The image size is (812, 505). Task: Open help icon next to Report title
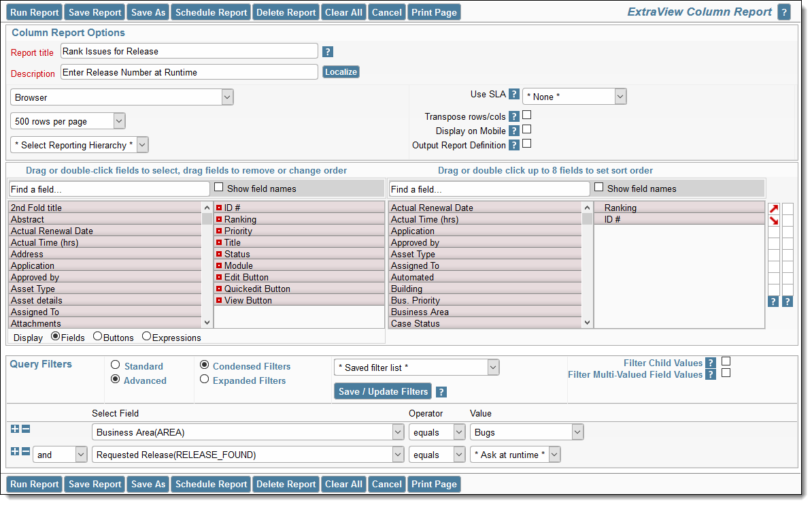[327, 50]
